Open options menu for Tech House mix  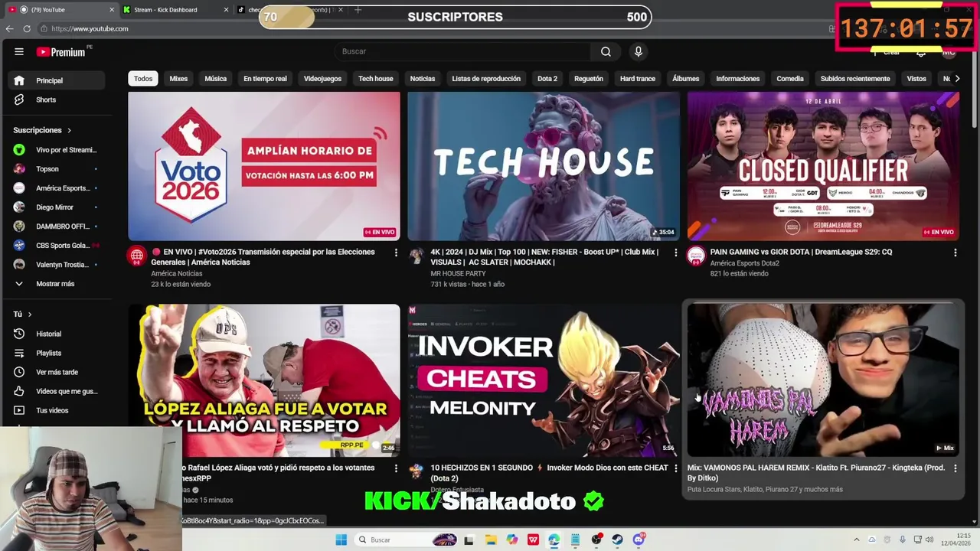675,253
